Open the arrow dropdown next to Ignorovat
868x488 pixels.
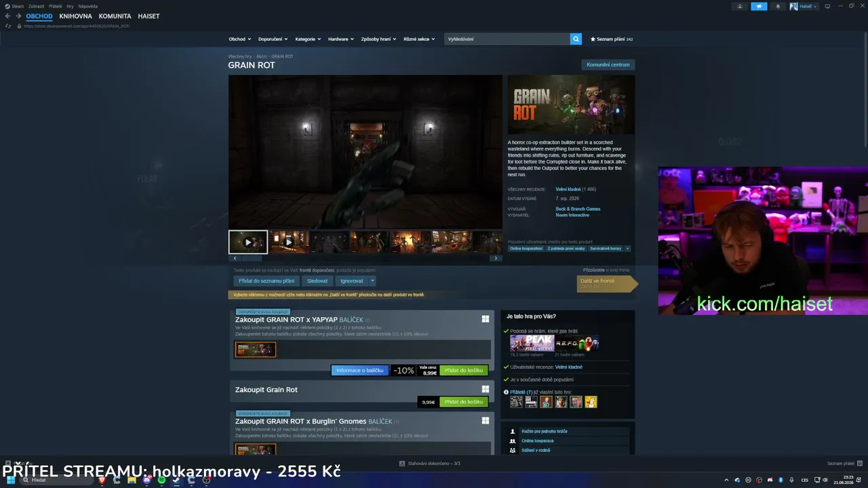tap(372, 281)
